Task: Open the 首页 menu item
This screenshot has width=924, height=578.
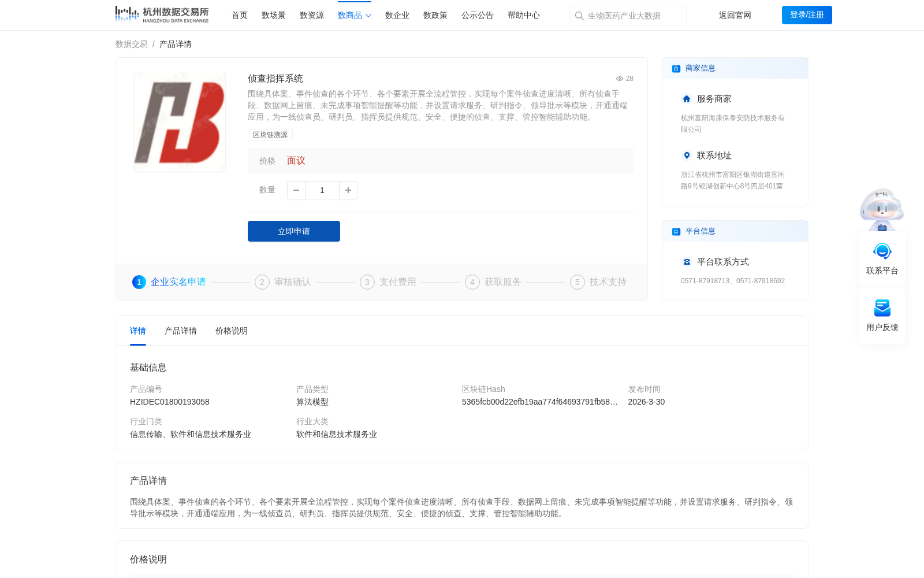Action: point(240,16)
